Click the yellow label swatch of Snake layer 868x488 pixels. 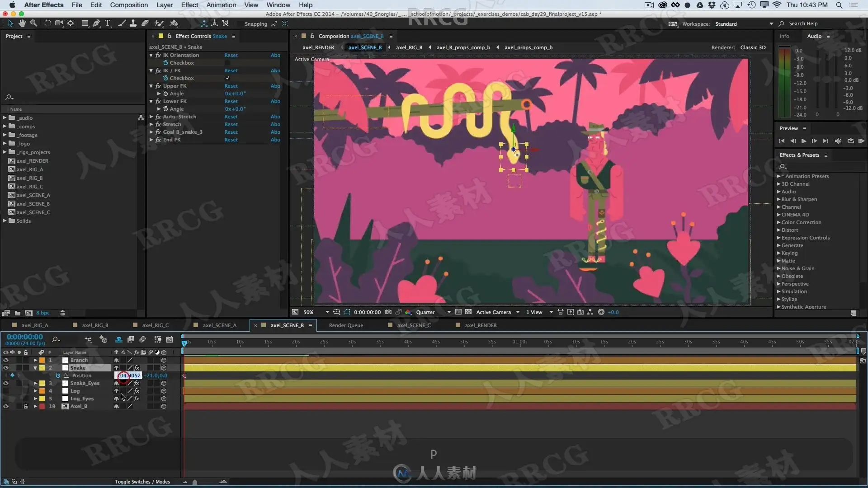tap(42, 368)
